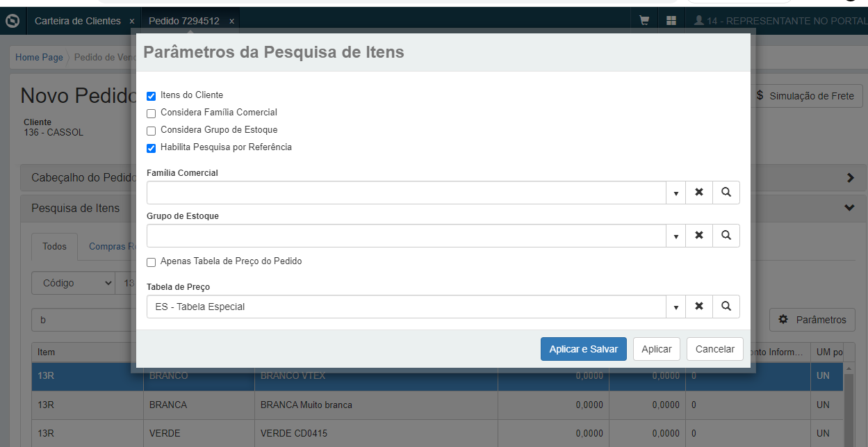Screen dimensions: 868x447
Task: Click the circular logo icon at top-left
Action: click(x=12, y=21)
